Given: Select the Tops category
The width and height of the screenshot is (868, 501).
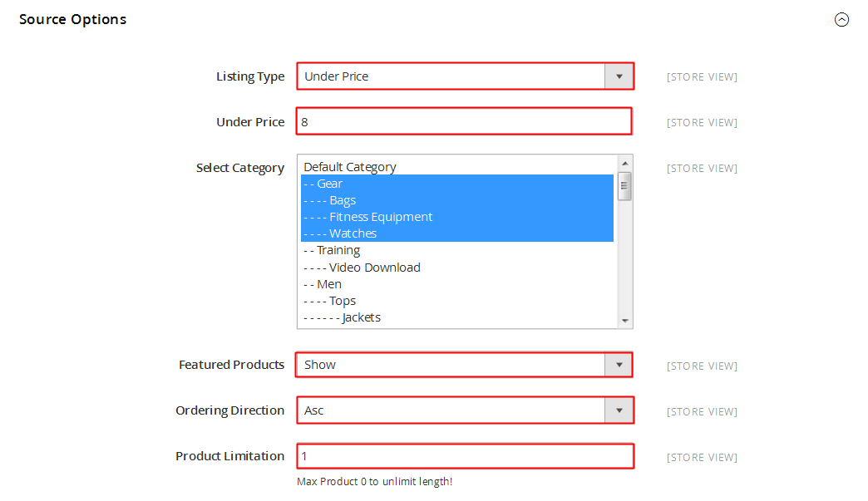Looking at the screenshot, I should (x=457, y=301).
